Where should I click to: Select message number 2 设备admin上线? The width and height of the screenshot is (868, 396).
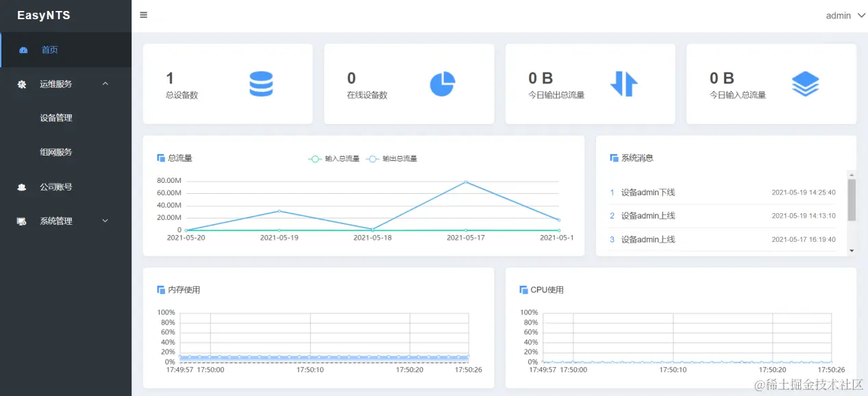tap(648, 216)
